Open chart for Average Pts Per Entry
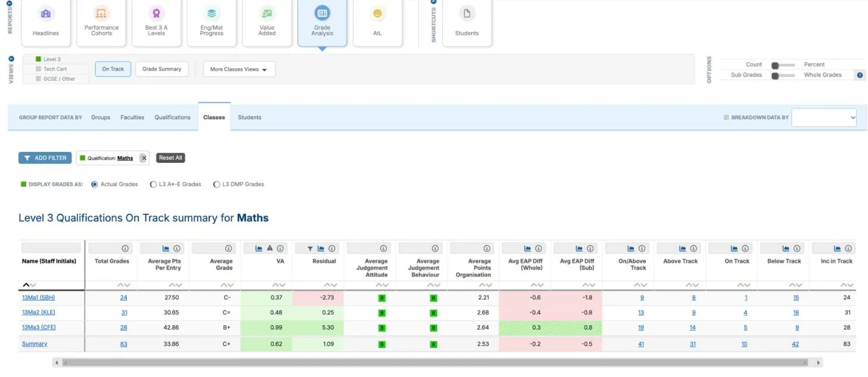 166,248
